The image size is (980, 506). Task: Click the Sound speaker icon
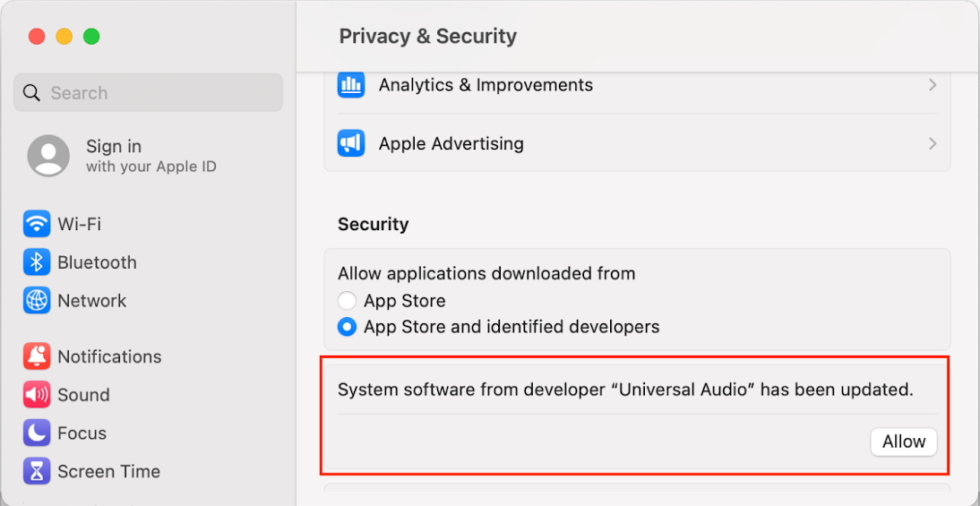click(x=37, y=395)
